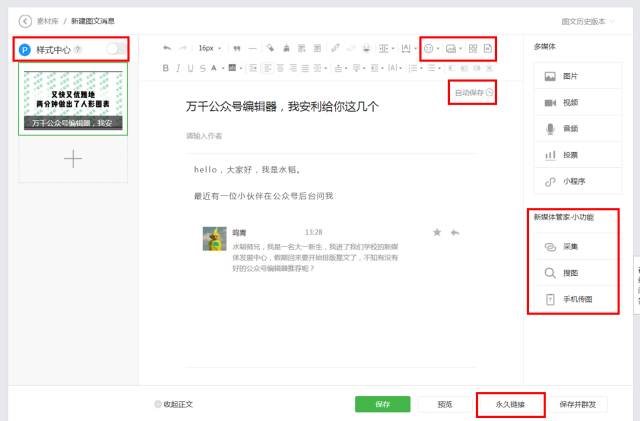The image size is (640, 421).
Task: Click the first-line indent icon
Action: pyautogui.click(x=253, y=68)
